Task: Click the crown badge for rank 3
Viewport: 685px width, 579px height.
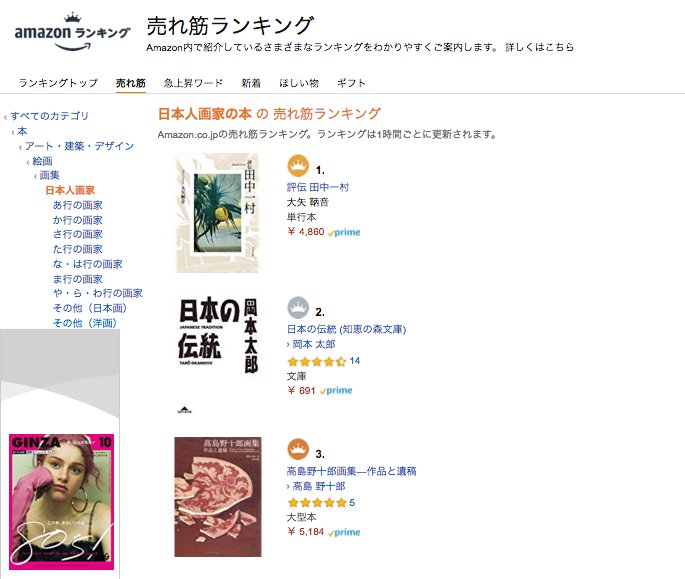Action: pos(298,449)
